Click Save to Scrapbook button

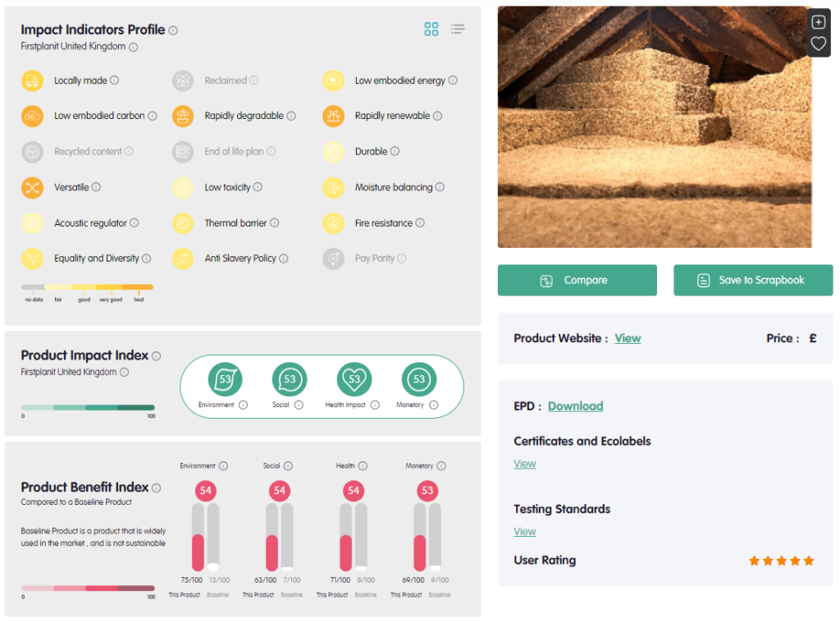tap(752, 280)
